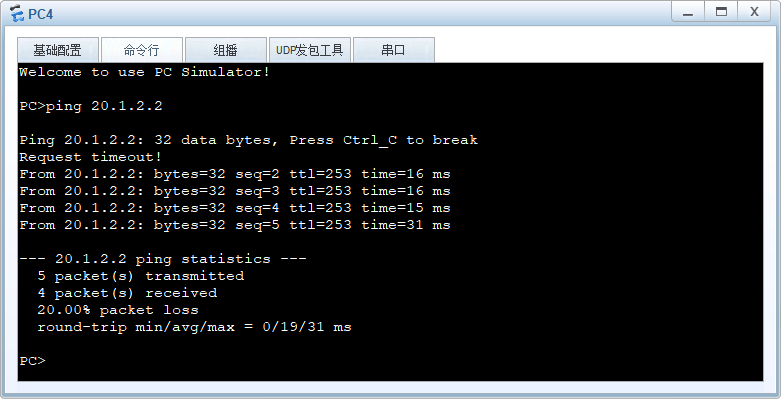Click the '5 packet(s) transmitted' line

tap(140, 276)
